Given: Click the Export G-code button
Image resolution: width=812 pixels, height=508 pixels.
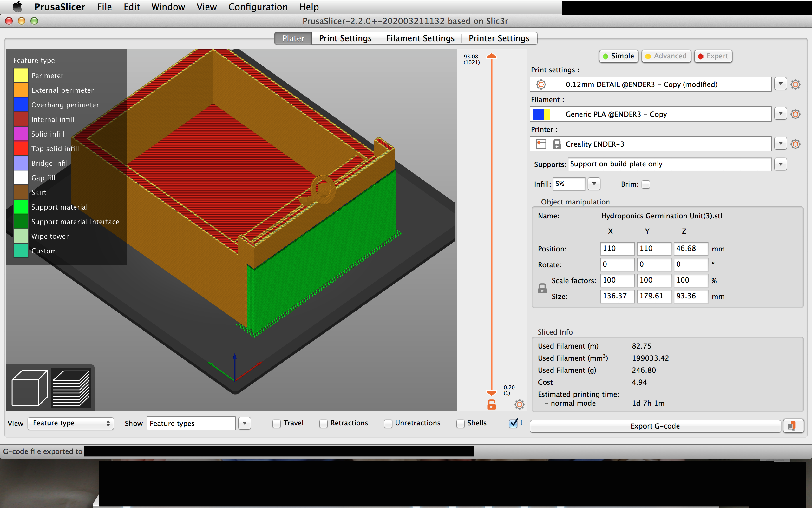Looking at the screenshot, I should (655, 426).
